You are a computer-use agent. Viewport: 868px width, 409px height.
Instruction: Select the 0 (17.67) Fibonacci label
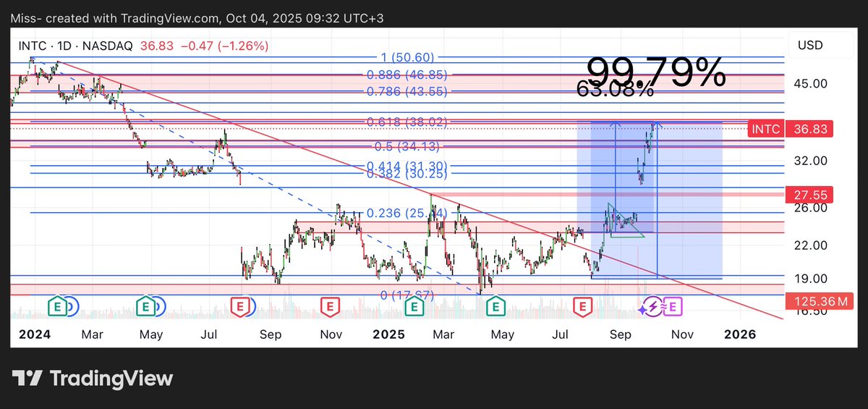point(407,295)
